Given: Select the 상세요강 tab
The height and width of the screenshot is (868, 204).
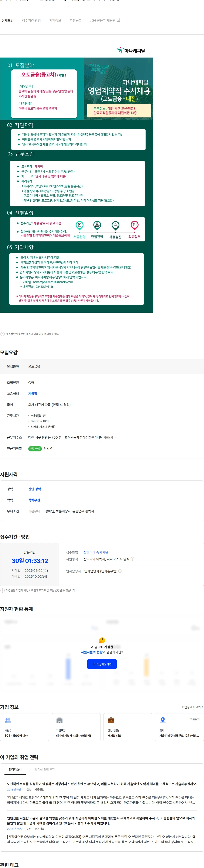Looking at the screenshot, I should click(x=7, y=21).
